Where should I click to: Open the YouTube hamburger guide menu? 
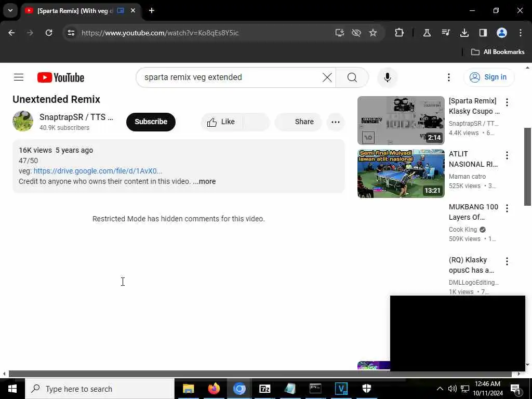click(x=19, y=77)
